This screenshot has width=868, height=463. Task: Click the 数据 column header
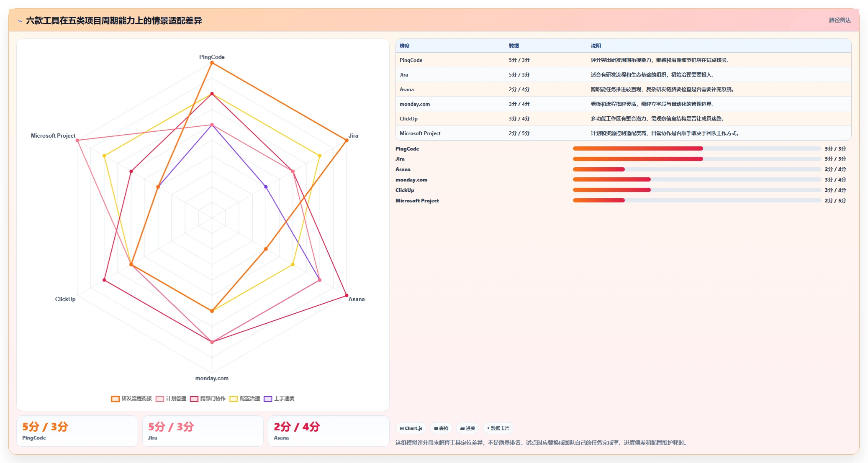pos(514,46)
